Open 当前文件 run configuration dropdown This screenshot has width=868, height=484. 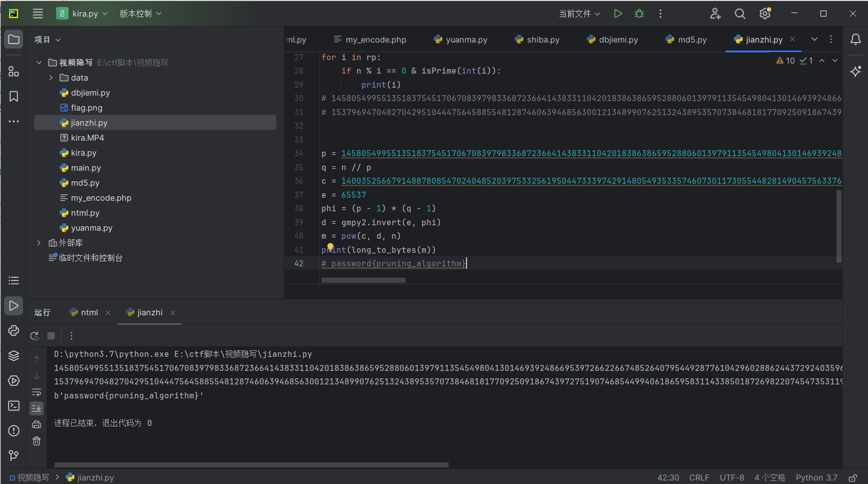pos(579,14)
